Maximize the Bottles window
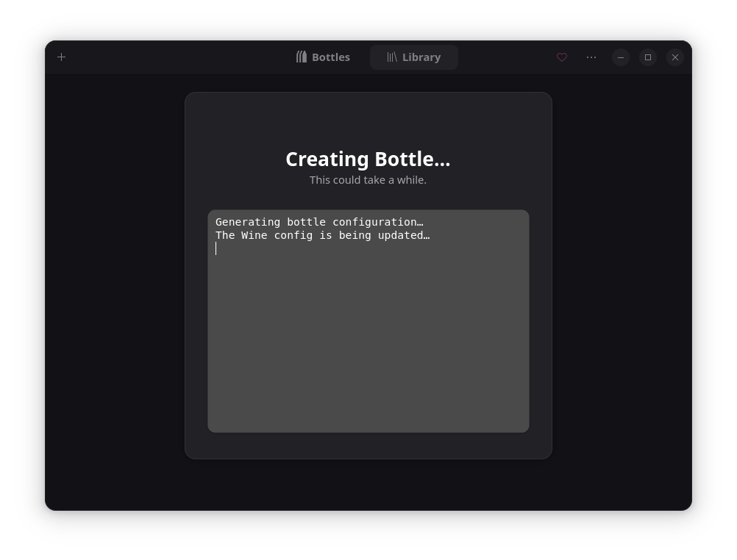 click(648, 57)
